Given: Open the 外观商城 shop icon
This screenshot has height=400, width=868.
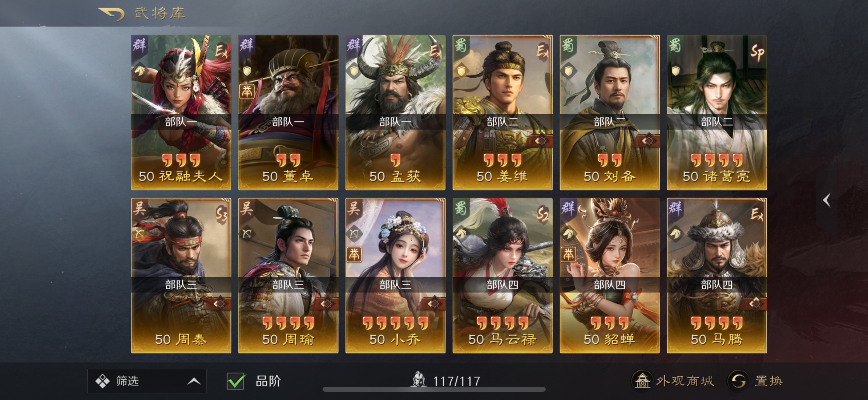Looking at the screenshot, I should coord(642,380).
